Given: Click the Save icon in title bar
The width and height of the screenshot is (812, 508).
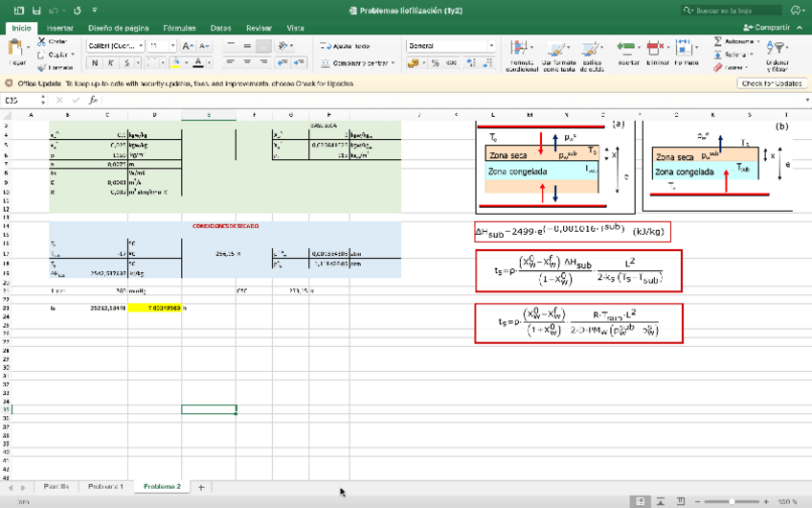Looking at the screenshot, I should pos(36,10).
